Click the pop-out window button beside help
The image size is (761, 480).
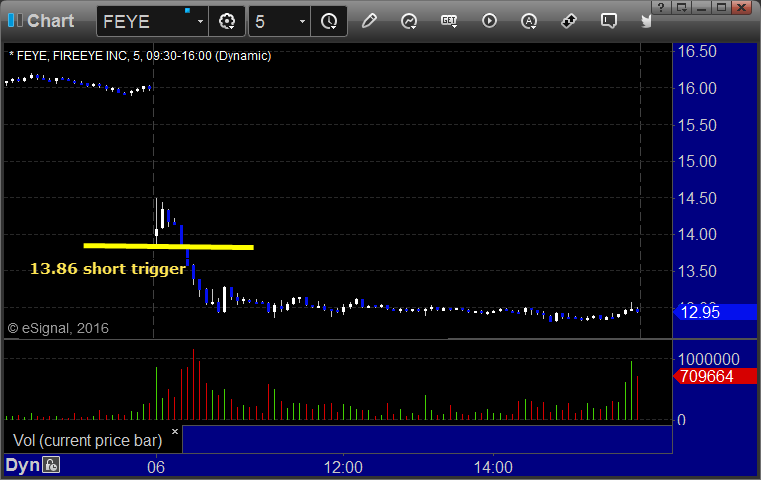(682, 7)
